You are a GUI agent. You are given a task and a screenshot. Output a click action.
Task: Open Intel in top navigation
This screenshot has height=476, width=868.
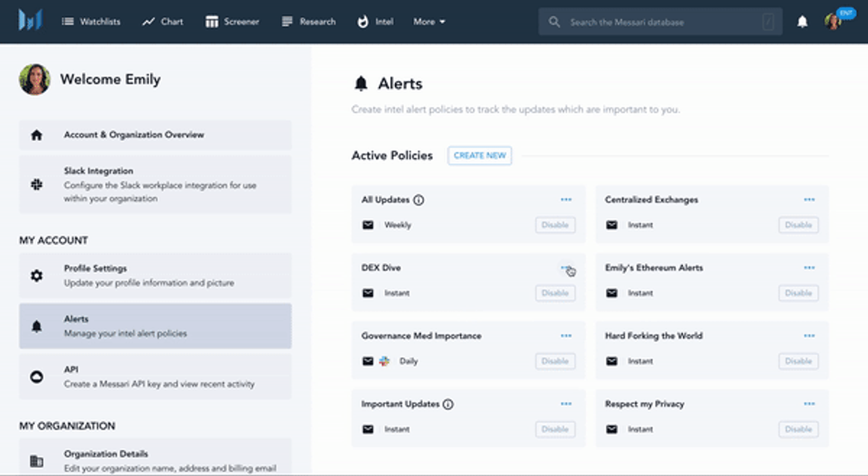[x=375, y=22]
